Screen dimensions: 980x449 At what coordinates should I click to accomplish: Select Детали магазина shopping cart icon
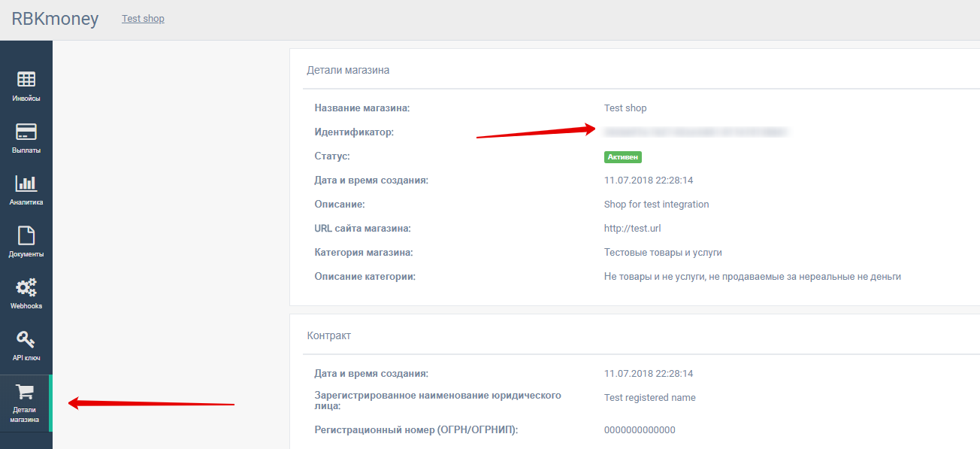pos(26,392)
